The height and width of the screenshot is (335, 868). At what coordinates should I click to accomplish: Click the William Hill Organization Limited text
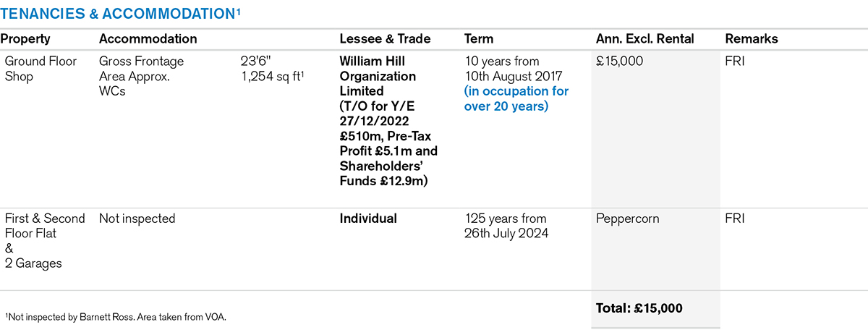(x=378, y=76)
